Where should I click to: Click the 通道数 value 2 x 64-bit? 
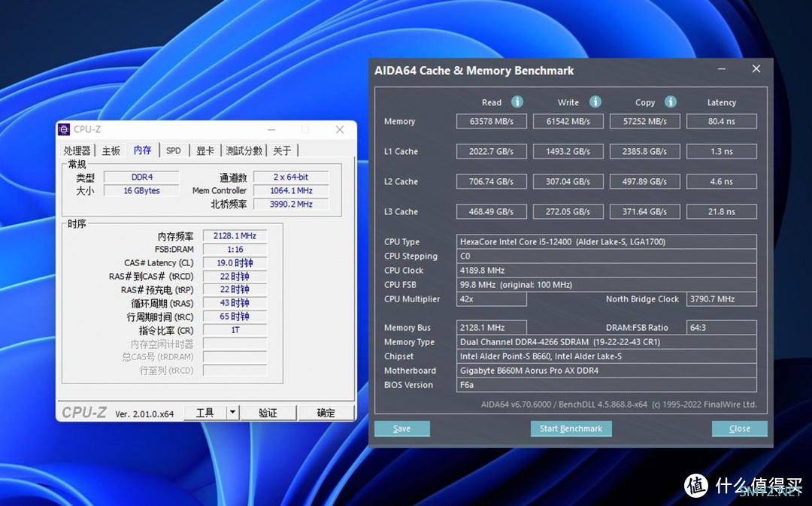pos(290,177)
